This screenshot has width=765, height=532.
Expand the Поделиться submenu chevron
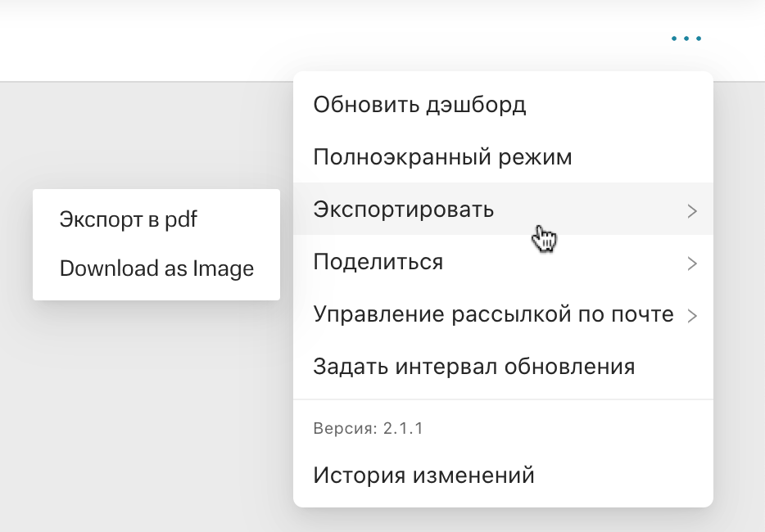692,264
